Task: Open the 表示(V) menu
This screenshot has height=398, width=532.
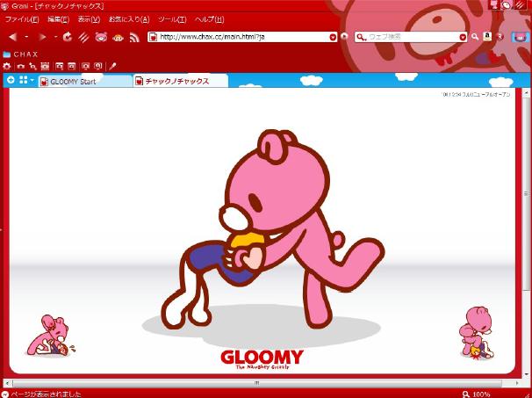Action: click(89, 19)
